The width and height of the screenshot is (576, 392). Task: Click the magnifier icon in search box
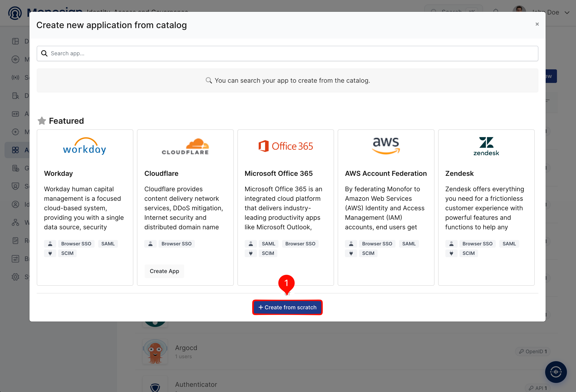pyautogui.click(x=44, y=53)
